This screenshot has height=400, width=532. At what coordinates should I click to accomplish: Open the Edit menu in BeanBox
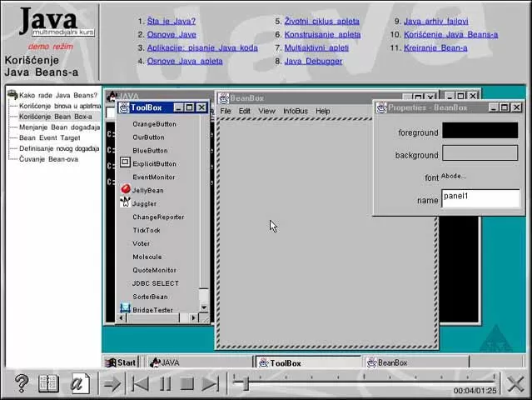point(244,111)
